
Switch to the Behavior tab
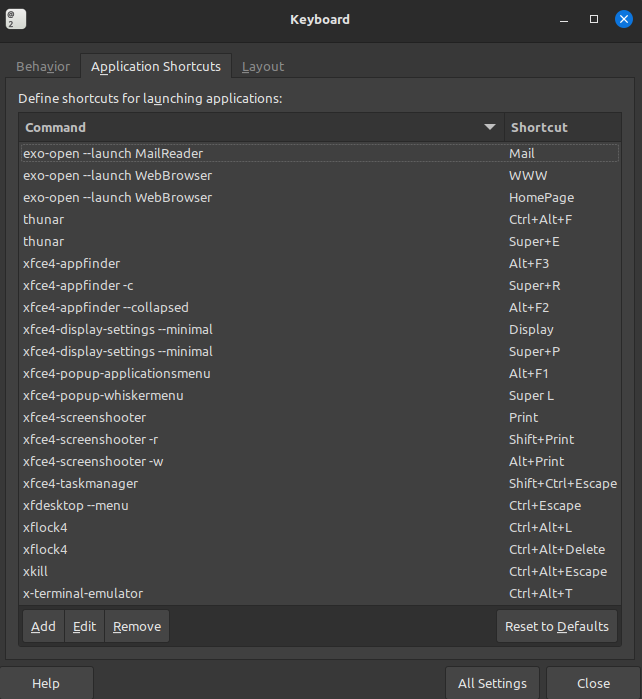coord(43,66)
